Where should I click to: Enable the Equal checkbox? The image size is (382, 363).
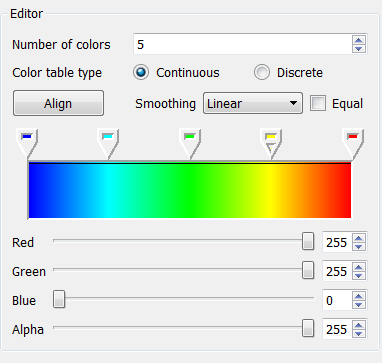[x=318, y=103]
